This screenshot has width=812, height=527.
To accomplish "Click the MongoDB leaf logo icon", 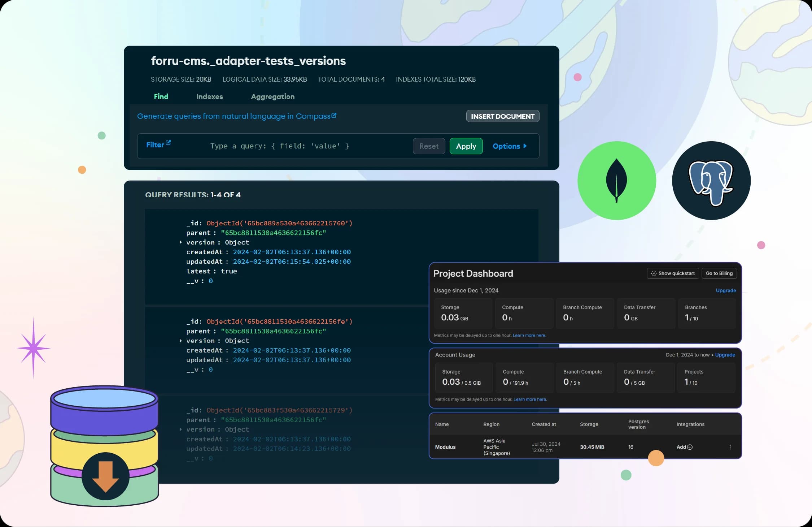I will (x=616, y=180).
